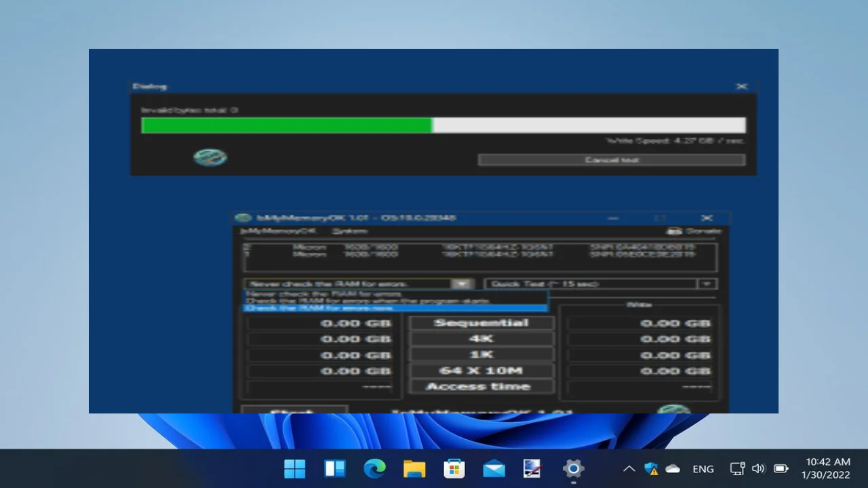Image resolution: width=868 pixels, height=488 pixels.
Task: Open File Explorer from the taskbar
Action: point(414,468)
